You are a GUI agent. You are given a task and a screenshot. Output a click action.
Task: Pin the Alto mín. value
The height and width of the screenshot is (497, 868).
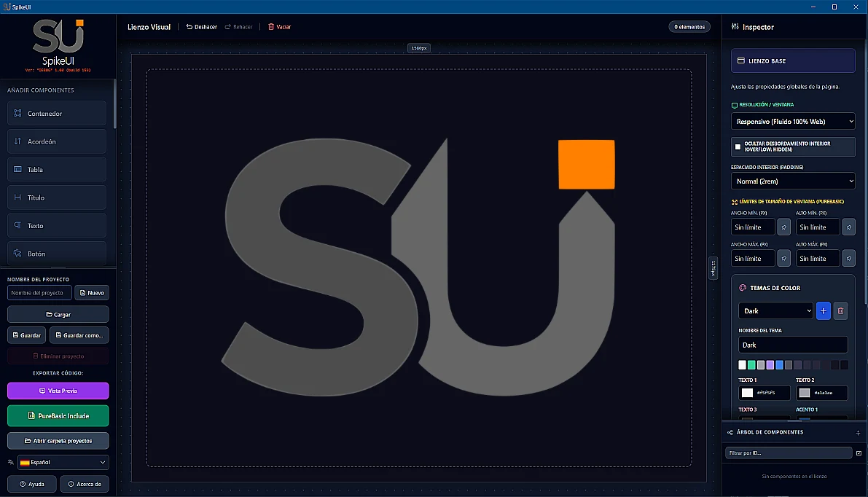(x=848, y=227)
